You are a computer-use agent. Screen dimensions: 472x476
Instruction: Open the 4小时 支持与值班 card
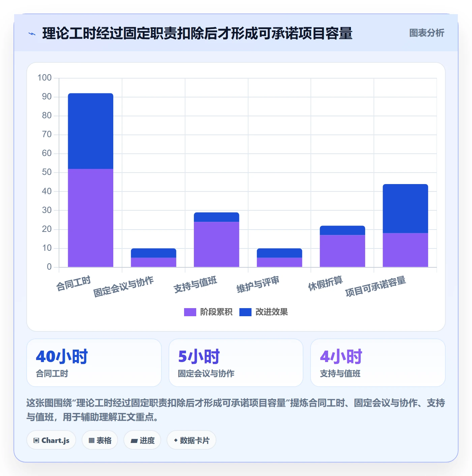click(378, 363)
